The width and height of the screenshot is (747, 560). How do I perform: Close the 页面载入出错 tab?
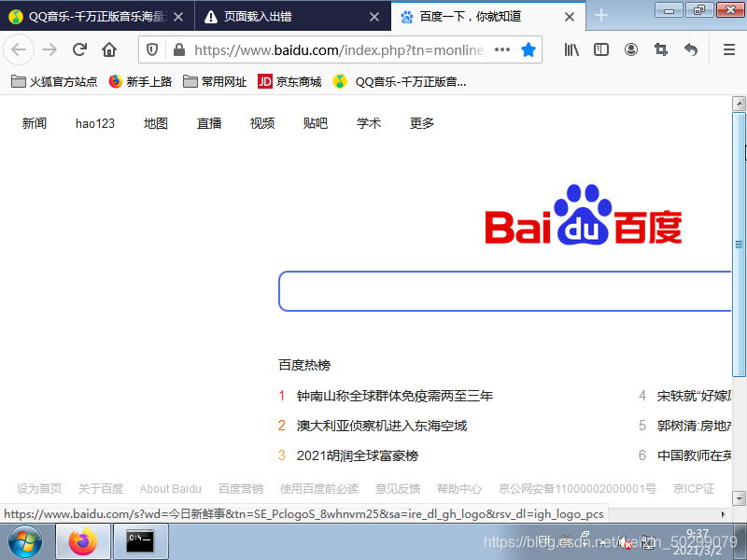[374, 17]
